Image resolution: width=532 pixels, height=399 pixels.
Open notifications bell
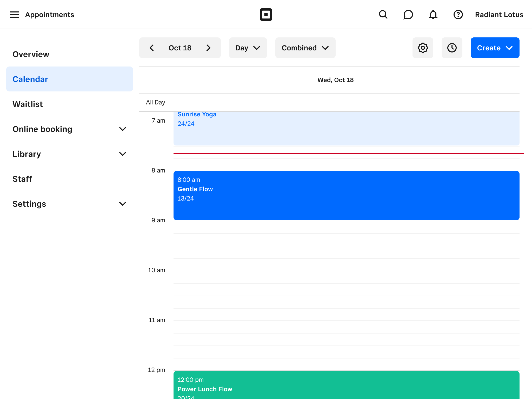click(x=433, y=15)
